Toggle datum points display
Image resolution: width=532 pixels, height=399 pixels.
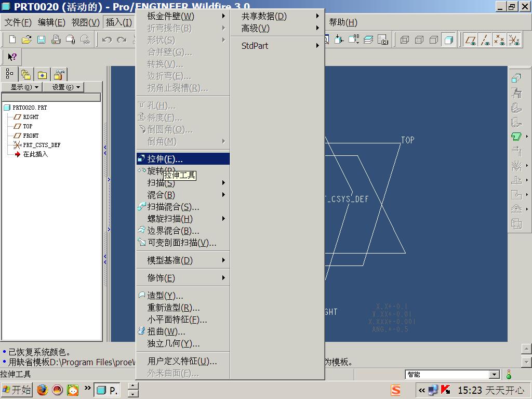point(499,39)
